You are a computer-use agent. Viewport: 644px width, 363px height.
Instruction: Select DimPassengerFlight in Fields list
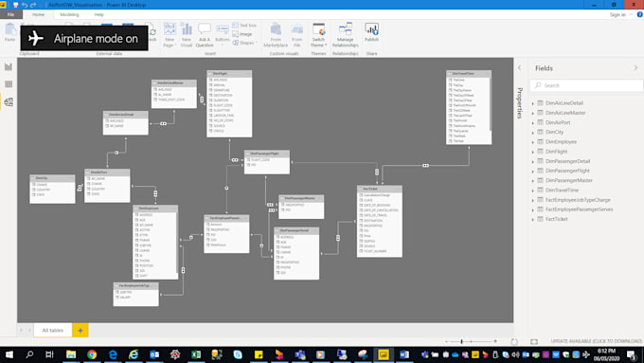[x=567, y=171]
